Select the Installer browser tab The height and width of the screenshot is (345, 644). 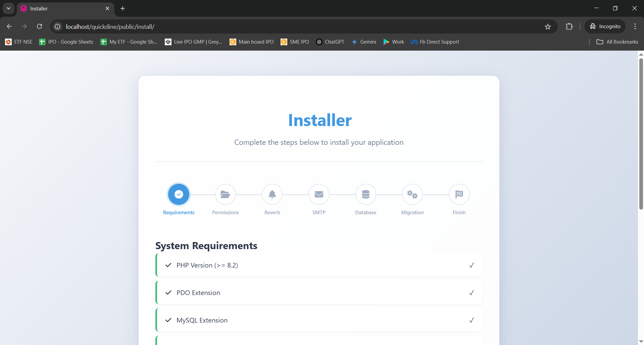(65, 8)
